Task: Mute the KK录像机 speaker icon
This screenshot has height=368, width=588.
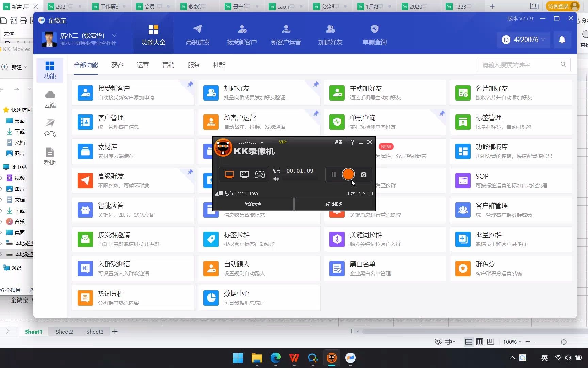Action: (276, 179)
